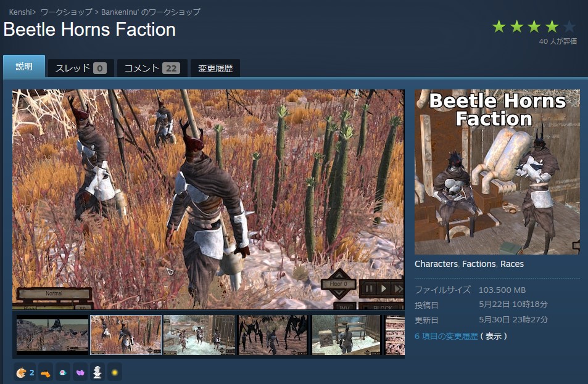The width and height of the screenshot is (588, 384).
Task: Select the character beside cabinet thumbnail
Action: (346, 335)
